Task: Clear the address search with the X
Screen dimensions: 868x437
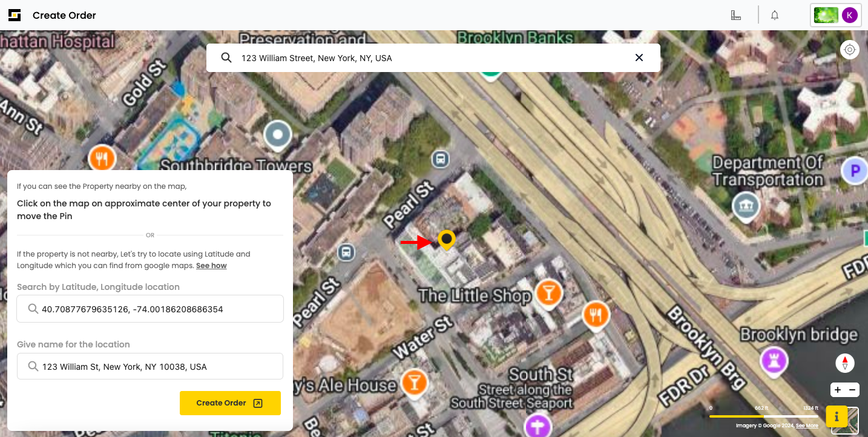Action: pyautogui.click(x=639, y=57)
